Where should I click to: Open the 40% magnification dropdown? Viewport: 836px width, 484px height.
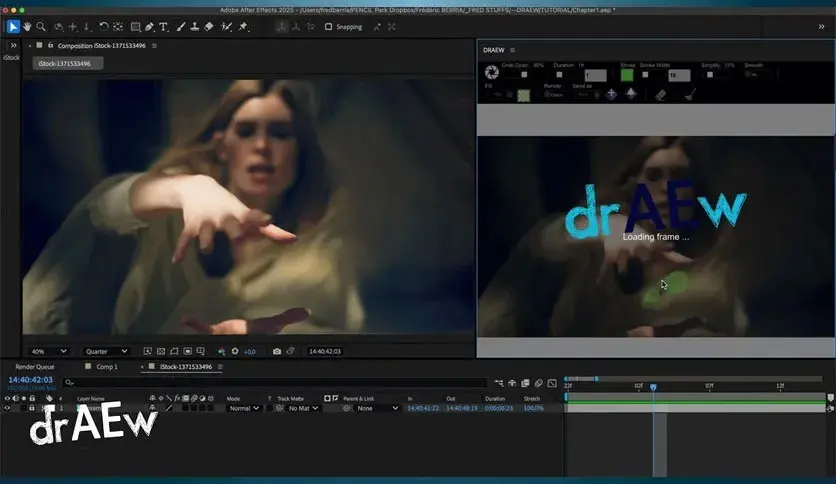pos(49,351)
